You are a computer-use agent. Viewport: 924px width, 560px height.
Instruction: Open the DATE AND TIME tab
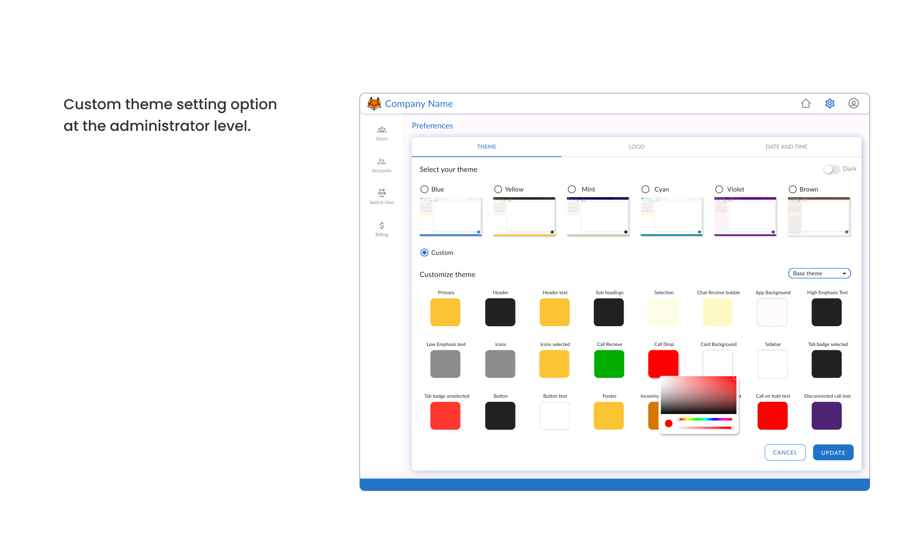click(x=786, y=147)
